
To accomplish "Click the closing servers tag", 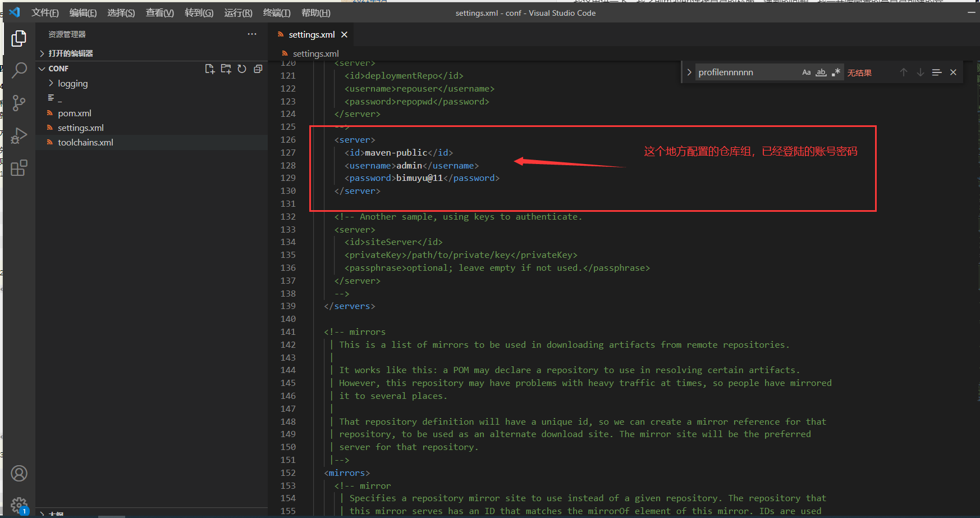I will point(349,306).
